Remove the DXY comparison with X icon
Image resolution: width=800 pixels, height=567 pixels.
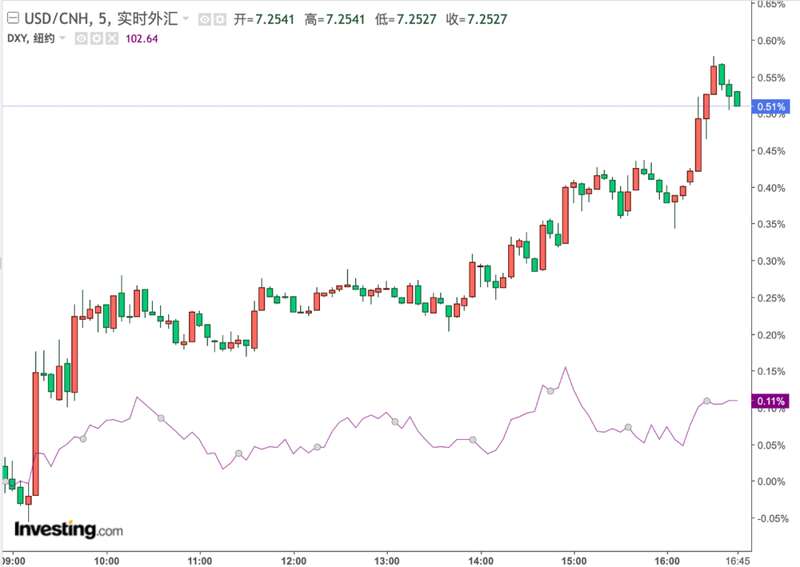tap(111, 38)
